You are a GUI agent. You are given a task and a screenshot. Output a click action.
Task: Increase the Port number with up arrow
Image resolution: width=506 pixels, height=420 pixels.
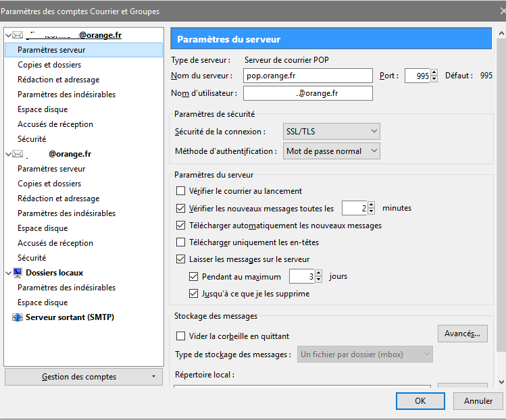coord(434,73)
